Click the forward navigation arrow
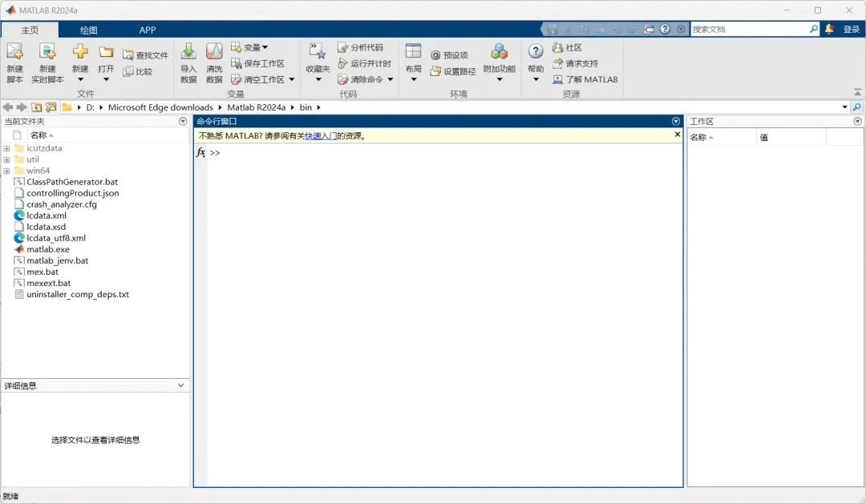The height and width of the screenshot is (504, 866). 22,107
